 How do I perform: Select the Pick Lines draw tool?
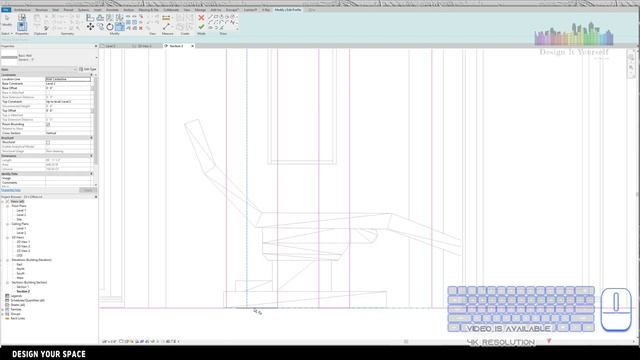[221, 27]
